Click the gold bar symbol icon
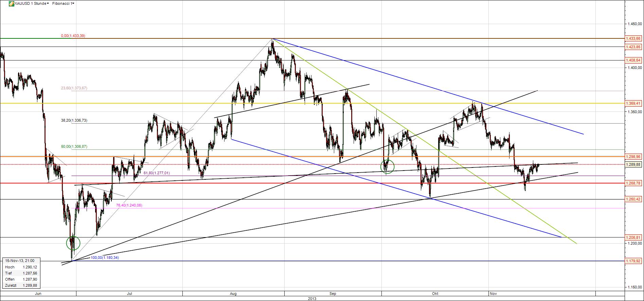Viewport: 644px width, 301px height. pyautogui.click(x=12, y=3)
